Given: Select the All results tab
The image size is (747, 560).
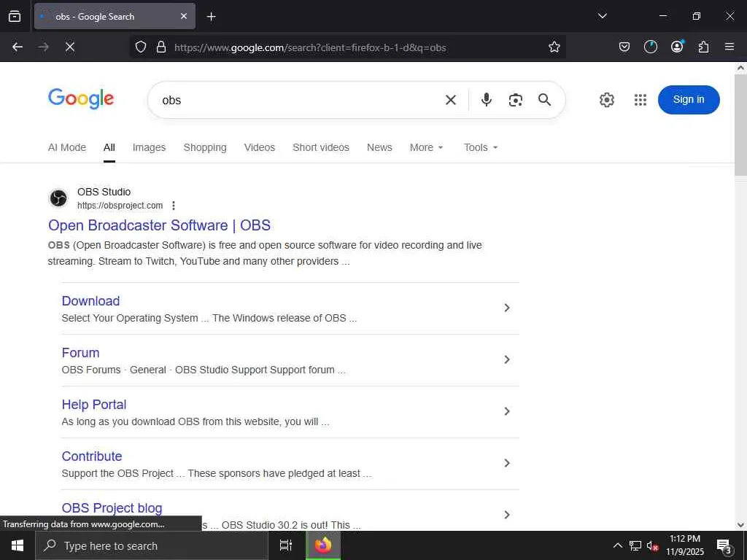Looking at the screenshot, I should coord(109,147).
